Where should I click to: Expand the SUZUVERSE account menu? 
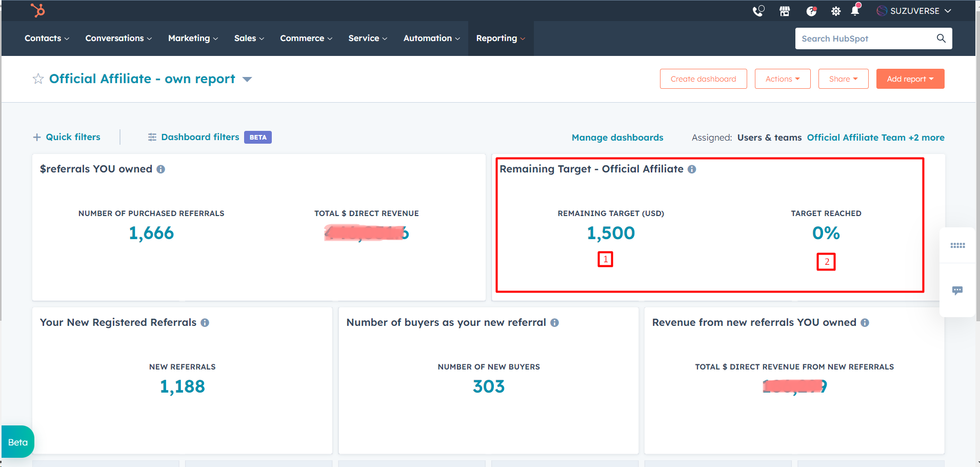914,11
